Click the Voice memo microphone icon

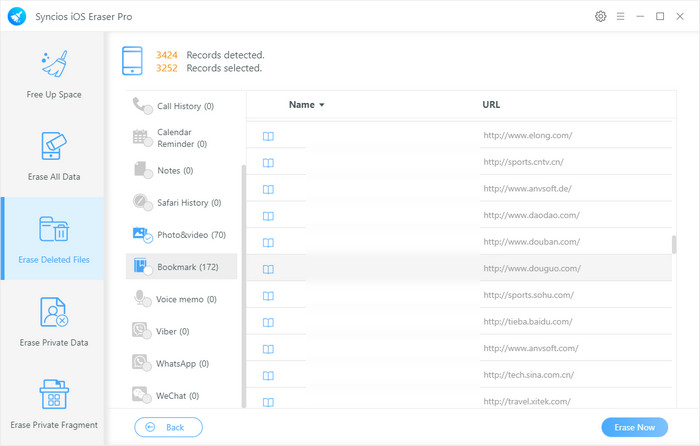(142, 299)
